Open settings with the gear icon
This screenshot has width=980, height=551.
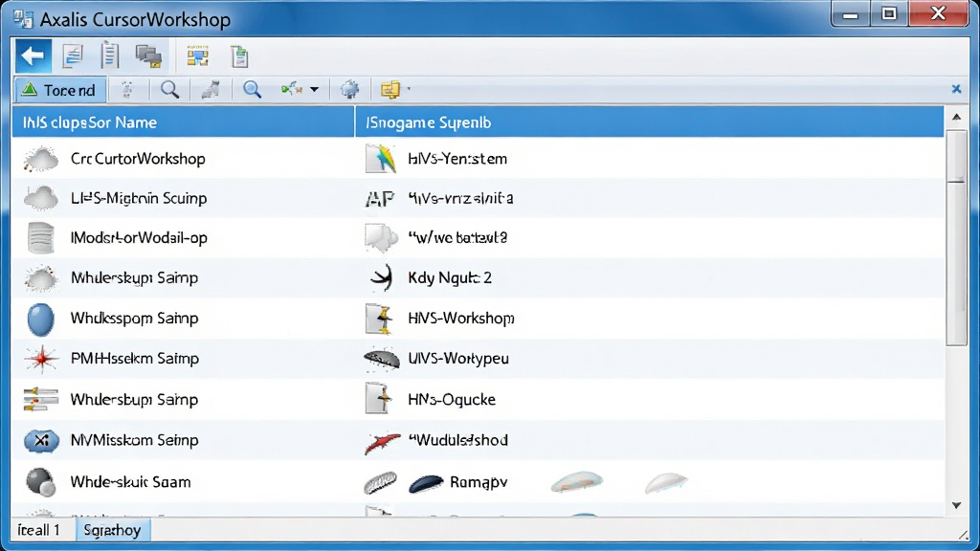(349, 89)
